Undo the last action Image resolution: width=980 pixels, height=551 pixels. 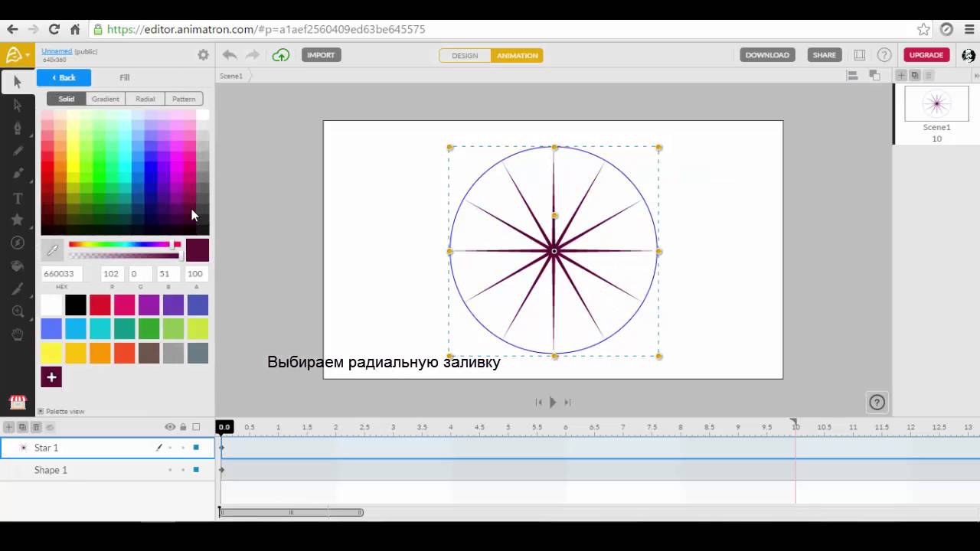point(229,55)
